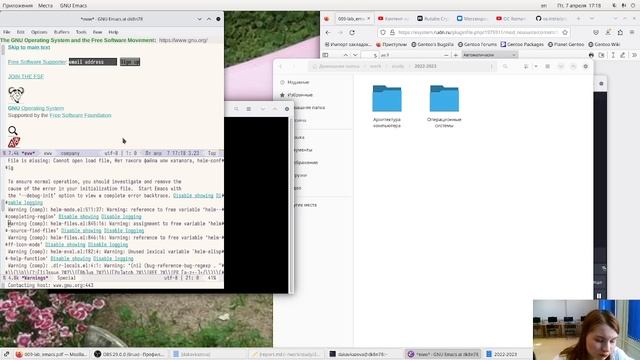This screenshot has width=640, height=360.
Task: Open the Free Software Foundation link
Action: 80,116
